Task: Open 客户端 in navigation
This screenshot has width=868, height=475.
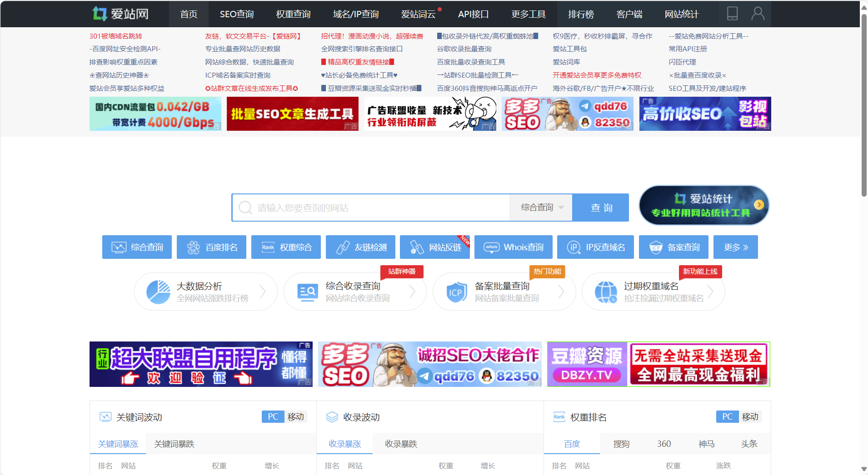Action: click(629, 14)
